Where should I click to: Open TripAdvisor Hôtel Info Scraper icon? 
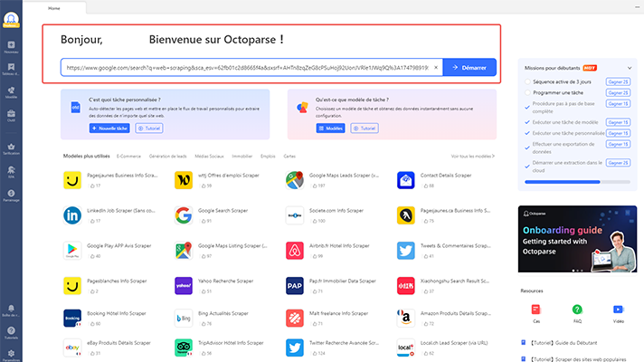pos(184,348)
